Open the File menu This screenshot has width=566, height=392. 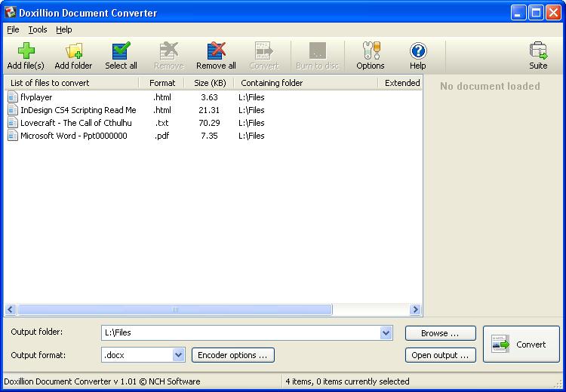click(13, 29)
